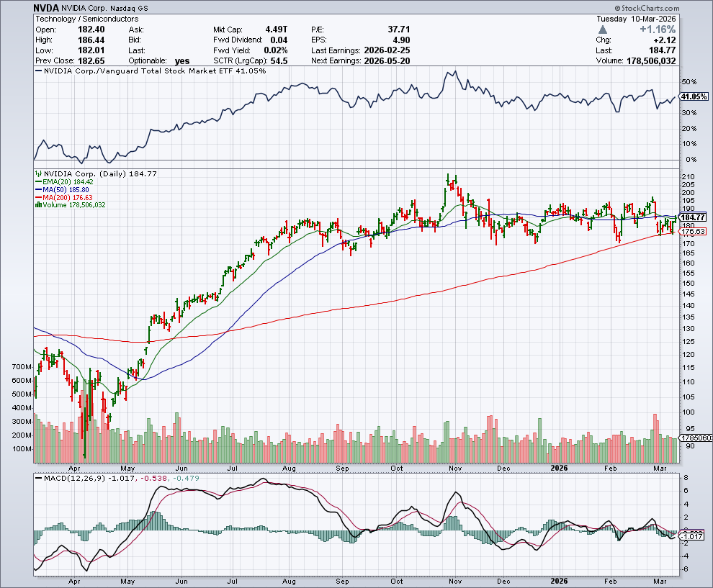
Task: Click the 700M label on the volume scale
Action: coord(22,367)
